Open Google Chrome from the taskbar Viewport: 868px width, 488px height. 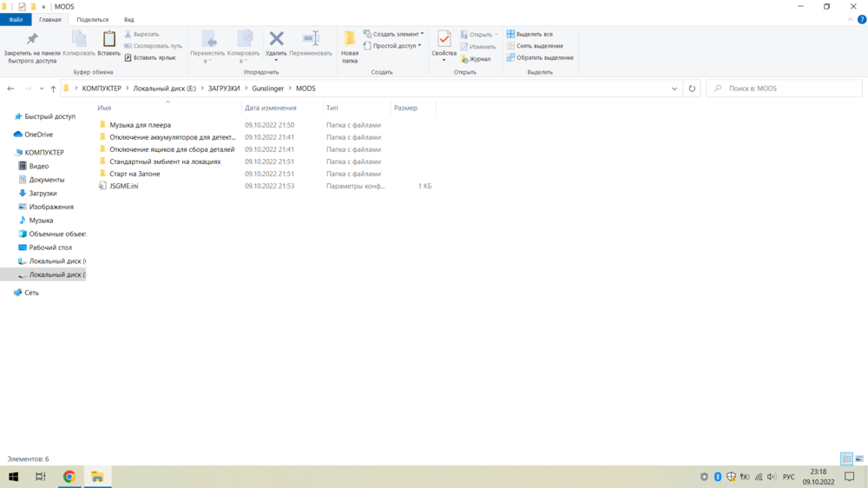click(x=69, y=477)
